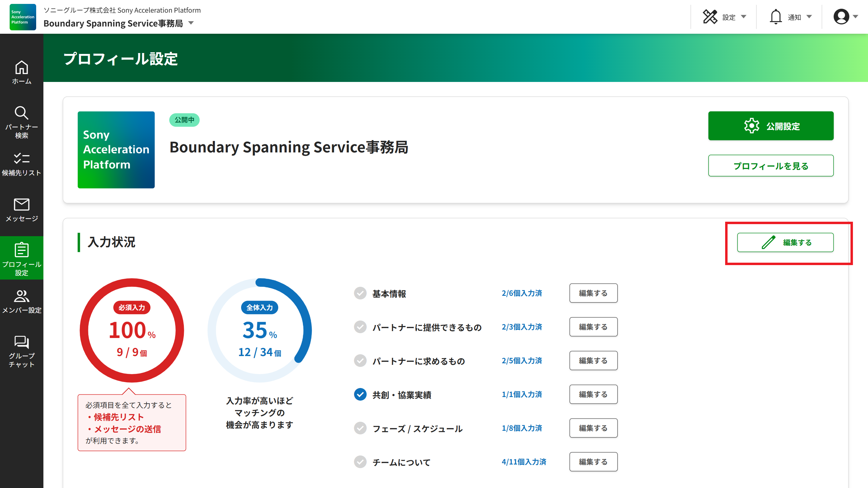Click checkmark beside 基本情報

(x=360, y=293)
